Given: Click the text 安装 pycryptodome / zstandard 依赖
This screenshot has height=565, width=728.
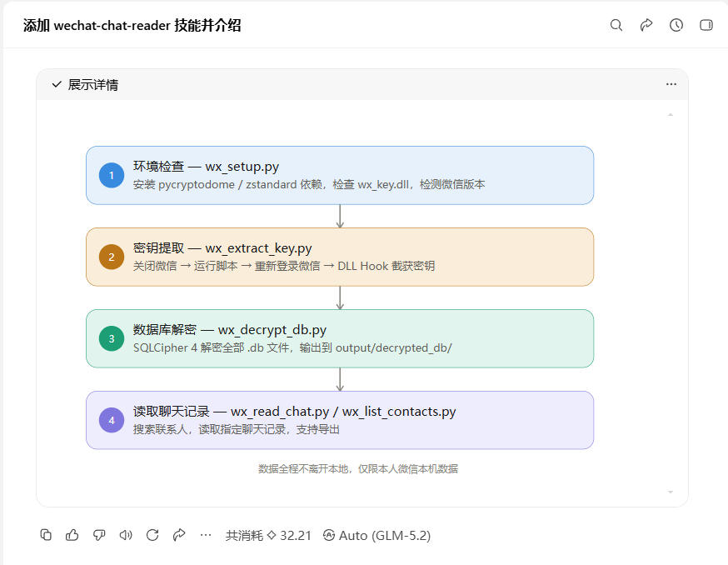Looking at the screenshot, I should click(227, 184).
